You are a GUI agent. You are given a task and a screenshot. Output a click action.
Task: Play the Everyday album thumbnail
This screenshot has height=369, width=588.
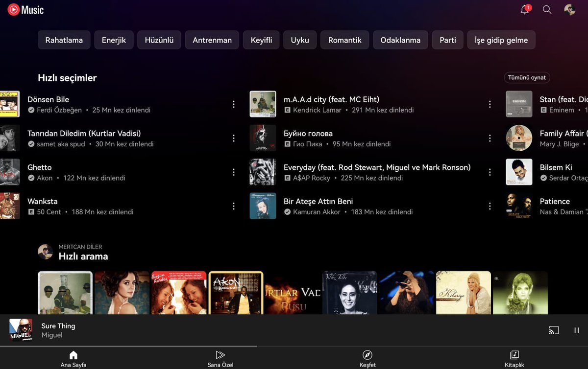tap(263, 172)
